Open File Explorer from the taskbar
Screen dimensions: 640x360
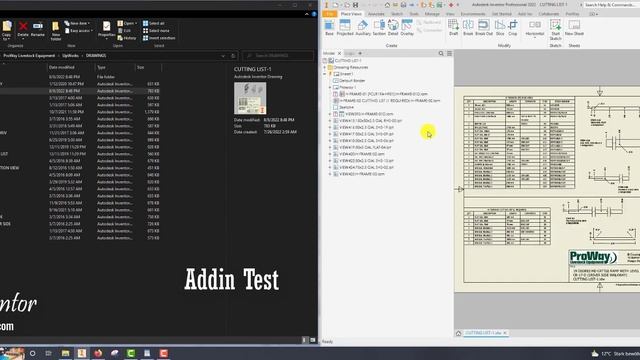pyautogui.click(x=65, y=353)
